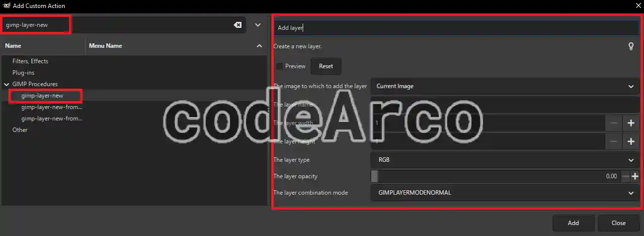This screenshot has width=644, height=236.
Task: Close the Add Custom Action window
Action: (x=638, y=6)
